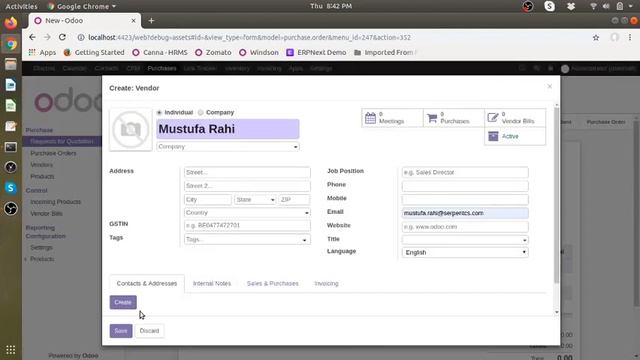
Task: Close the New - Odoo tab
Action: pos(133,20)
